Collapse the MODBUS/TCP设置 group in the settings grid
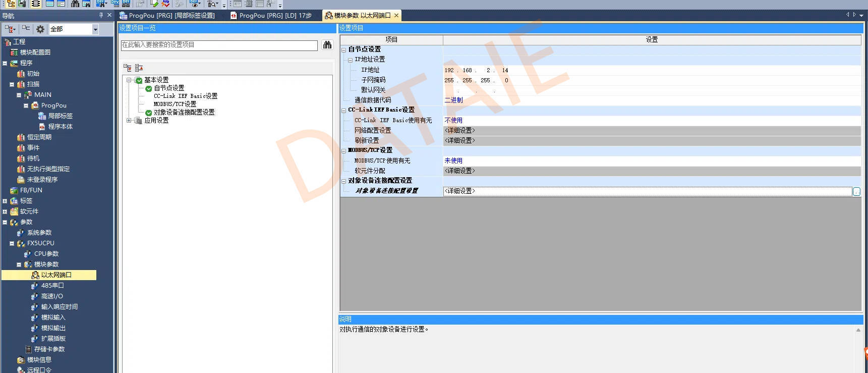Screen dimensions: 868x373 344,150
